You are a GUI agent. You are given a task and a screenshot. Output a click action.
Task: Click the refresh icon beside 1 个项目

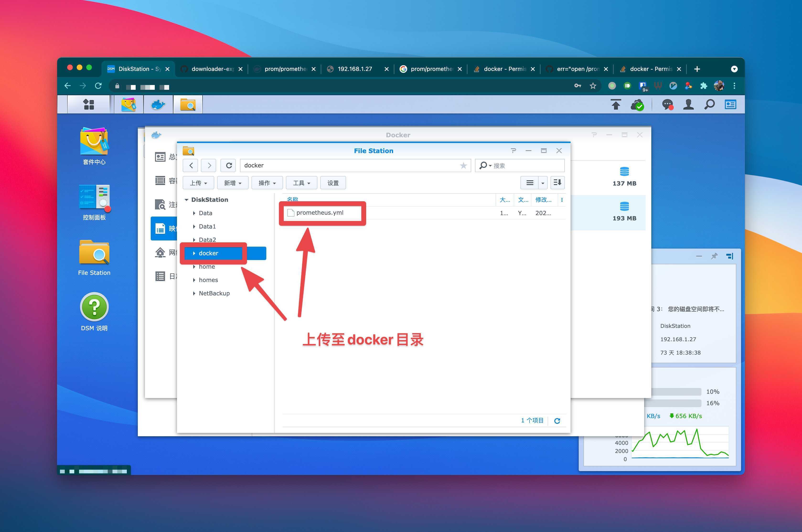557,421
